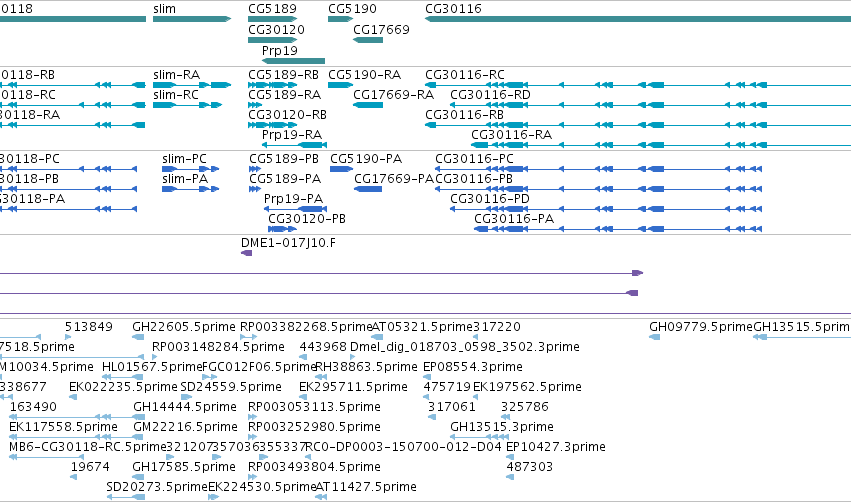Click EST 163490

[x=33, y=407]
